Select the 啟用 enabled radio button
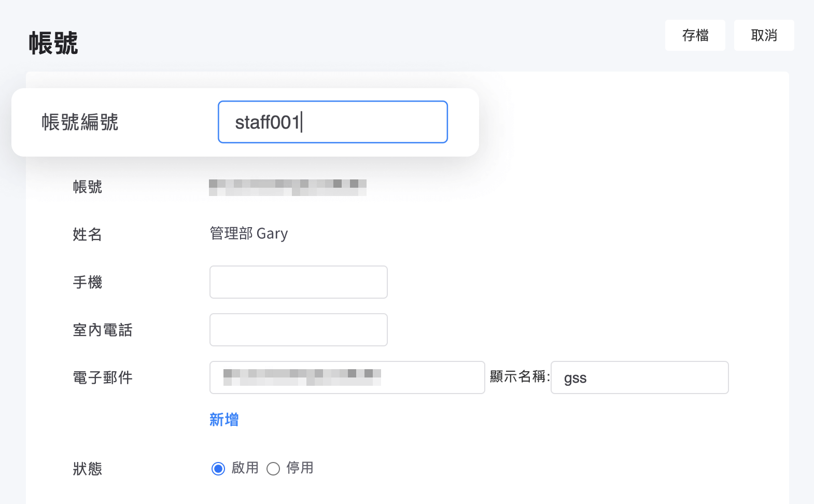 218,469
